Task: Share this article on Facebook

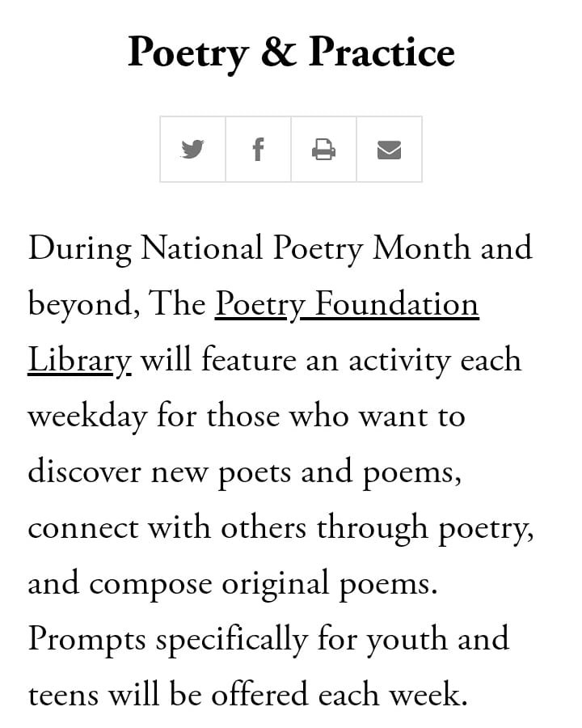Action: (258, 150)
